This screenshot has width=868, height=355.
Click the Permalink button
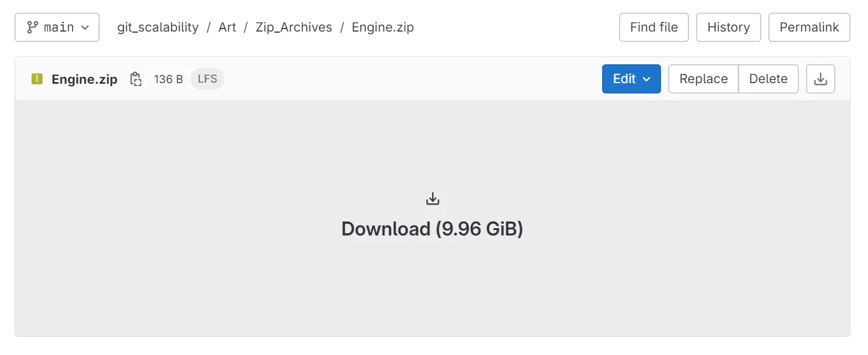pyautogui.click(x=809, y=27)
